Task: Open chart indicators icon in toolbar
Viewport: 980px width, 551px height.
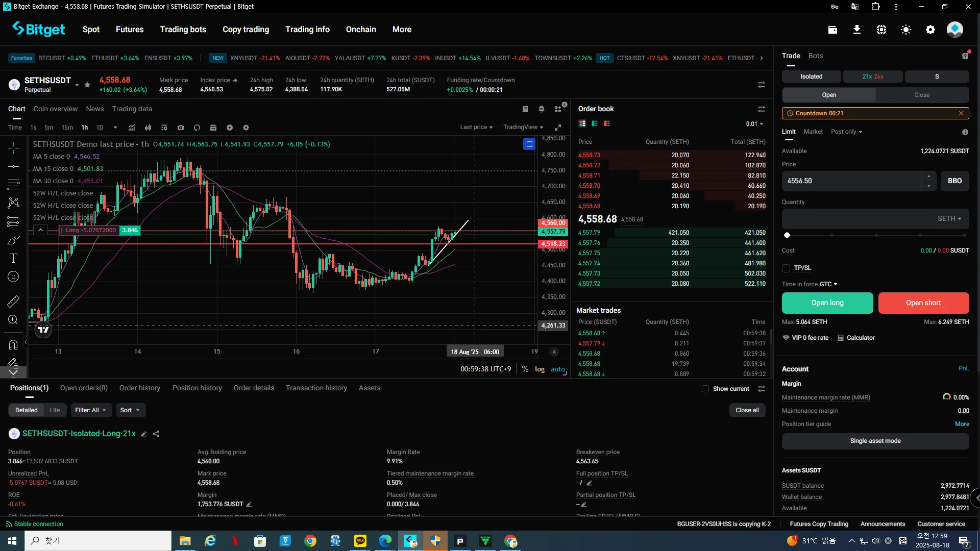Action: (x=132, y=128)
